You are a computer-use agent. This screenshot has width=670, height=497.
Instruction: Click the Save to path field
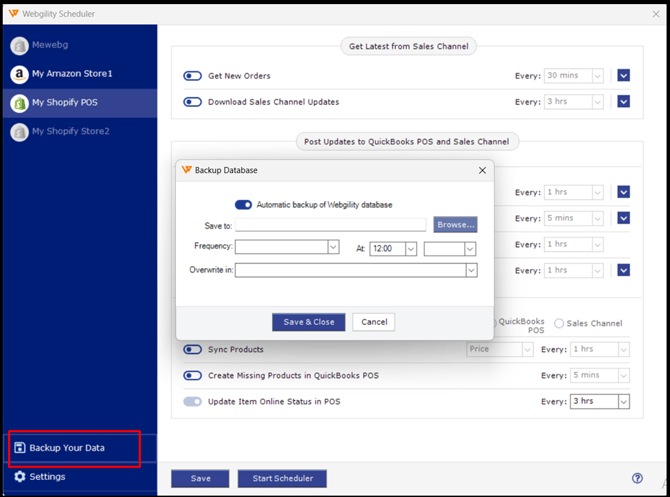(x=330, y=226)
